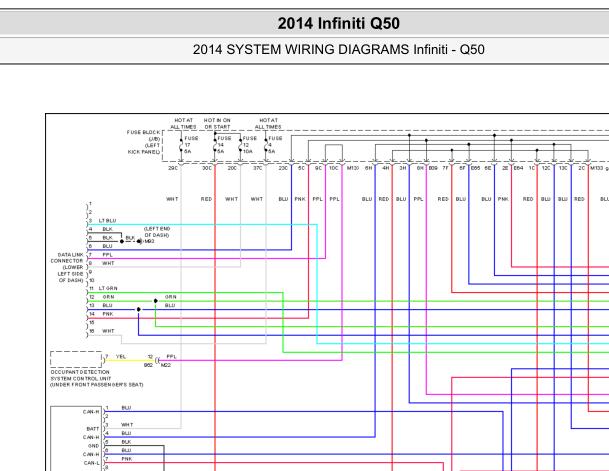
Task: Click terminal label '3H'
Action: pyautogui.click(x=403, y=168)
